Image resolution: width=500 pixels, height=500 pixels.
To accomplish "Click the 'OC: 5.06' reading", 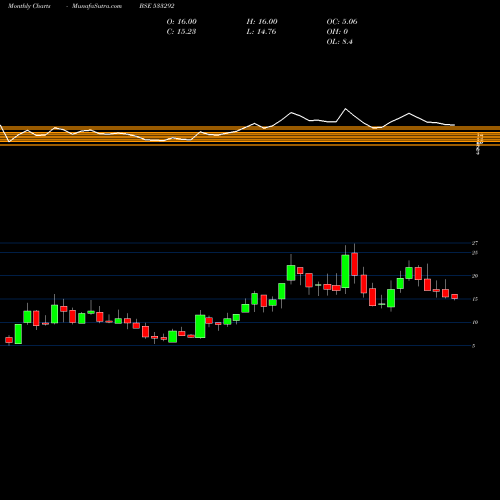I will pyautogui.click(x=342, y=22).
